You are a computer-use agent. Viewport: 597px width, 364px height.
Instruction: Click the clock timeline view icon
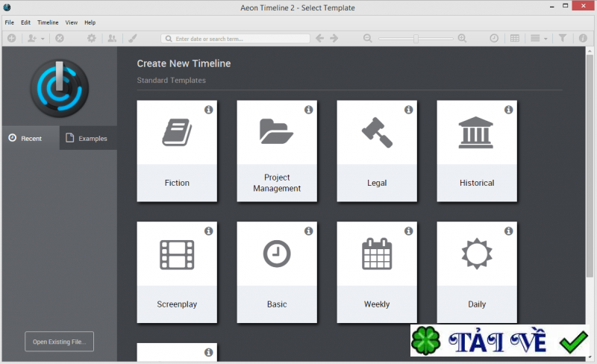coord(494,38)
